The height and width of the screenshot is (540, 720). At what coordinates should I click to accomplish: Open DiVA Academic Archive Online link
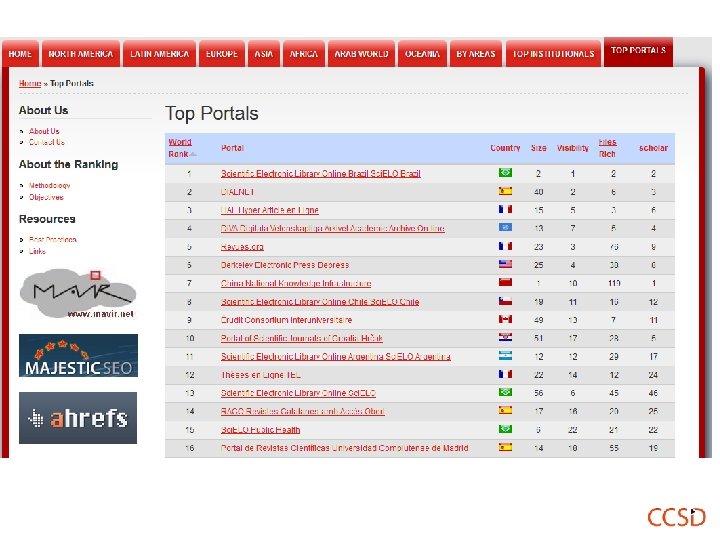tap(332, 228)
